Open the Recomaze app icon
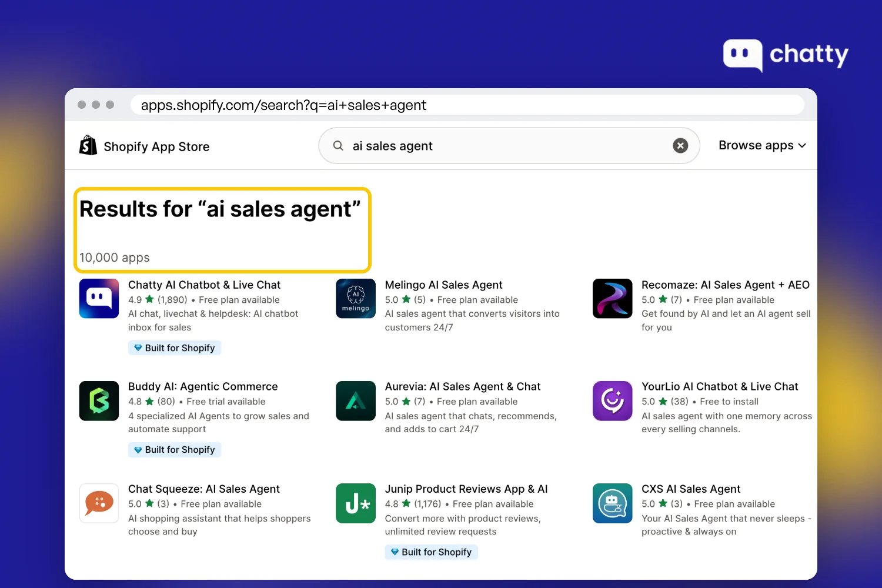The image size is (882, 588). coord(613,299)
